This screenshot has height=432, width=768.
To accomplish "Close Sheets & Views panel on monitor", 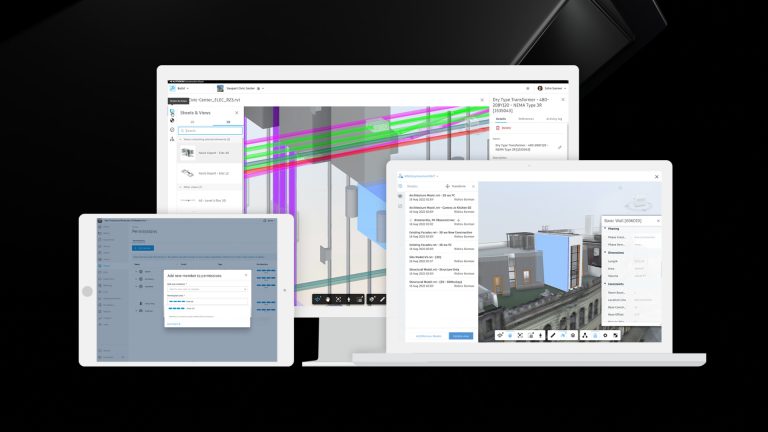I will click(x=237, y=113).
